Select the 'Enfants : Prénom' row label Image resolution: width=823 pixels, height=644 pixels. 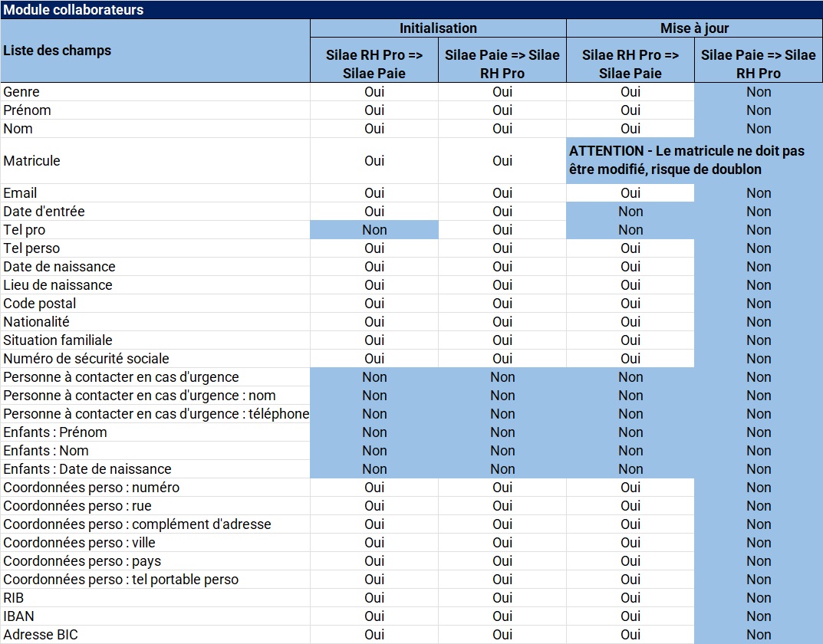(x=55, y=432)
